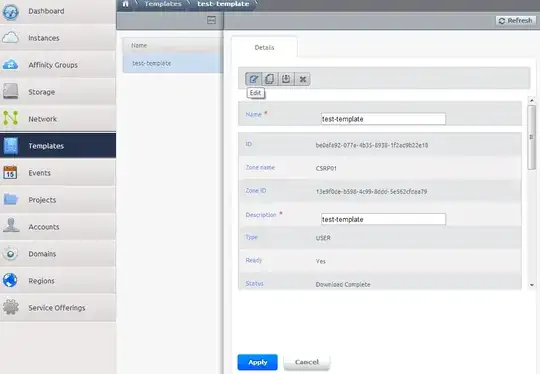Click the Download template icon
This screenshot has height=374, width=540.
click(x=286, y=79)
